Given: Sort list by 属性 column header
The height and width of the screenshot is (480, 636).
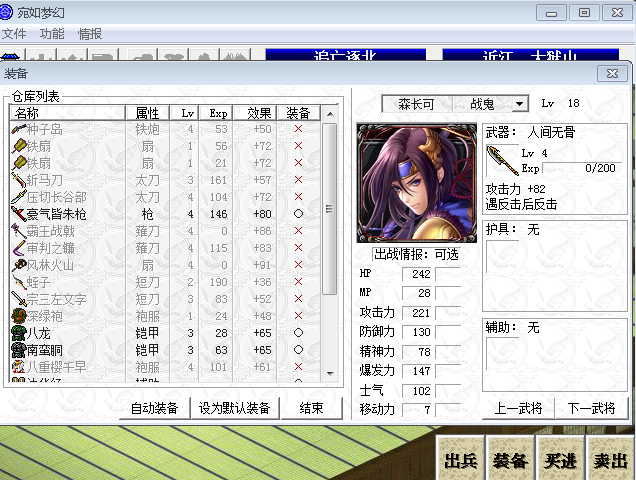Looking at the screenshot, I should click(x=147, y=113).
